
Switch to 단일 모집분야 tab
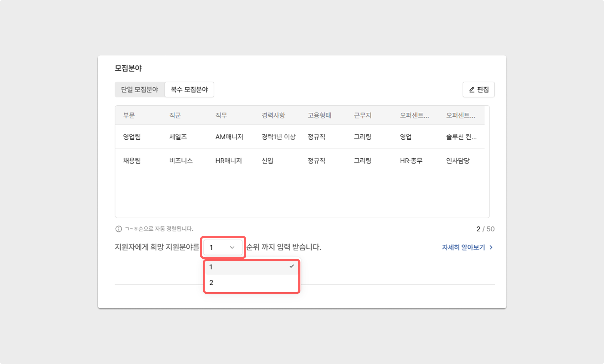point(140,90)
